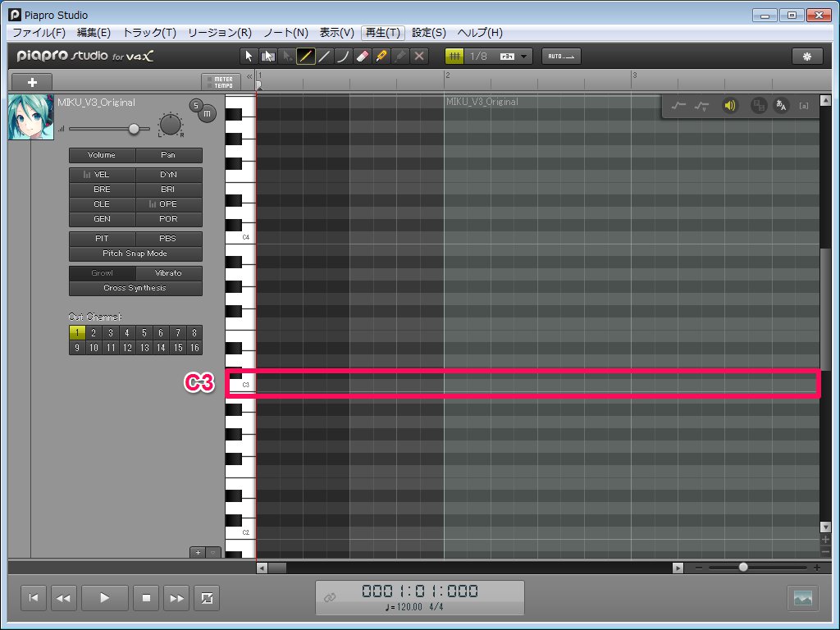This screenshot has height=630, width=840.
Task: Open the Volume parameter lane
Action: [x=102, y=155]
